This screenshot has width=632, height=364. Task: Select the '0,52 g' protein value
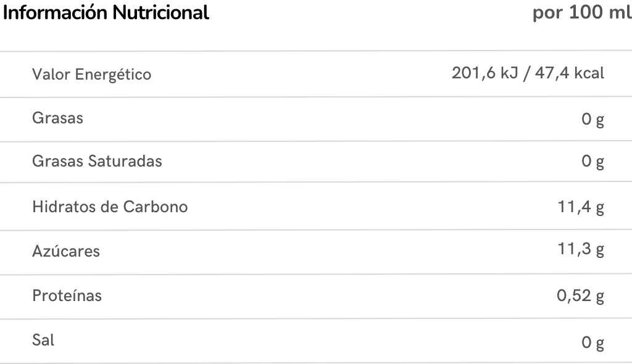[580, 296]
